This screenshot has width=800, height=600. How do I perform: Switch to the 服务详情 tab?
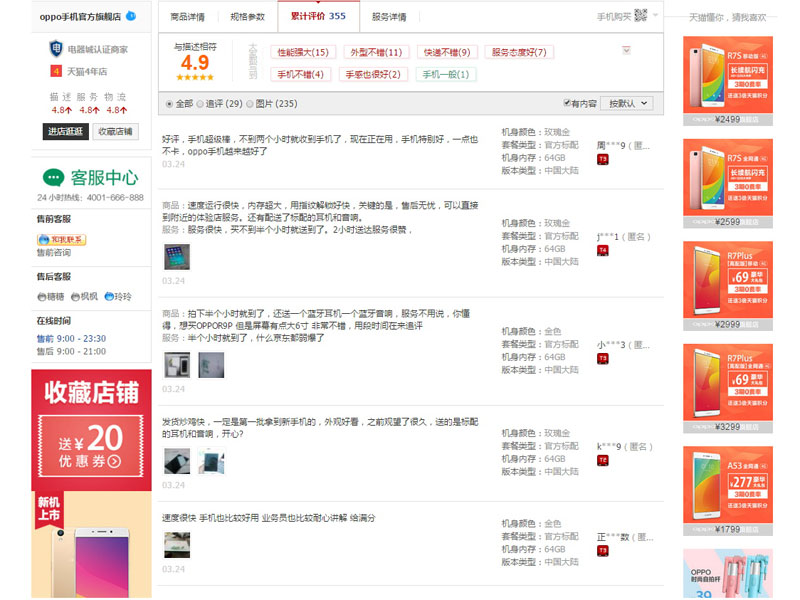click(389, 17)
